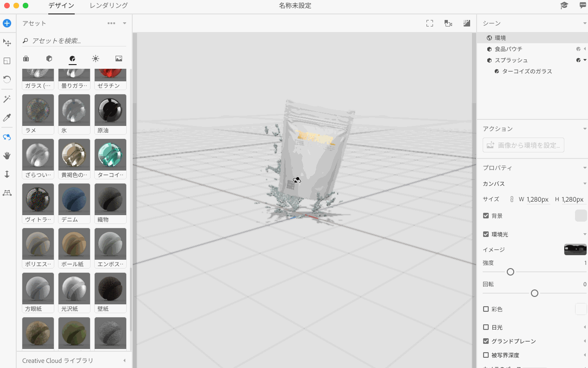This screenshot has width=588, height=368.
Task: Disable the グランドプレーン checkbox
Action: pos(486,341)
